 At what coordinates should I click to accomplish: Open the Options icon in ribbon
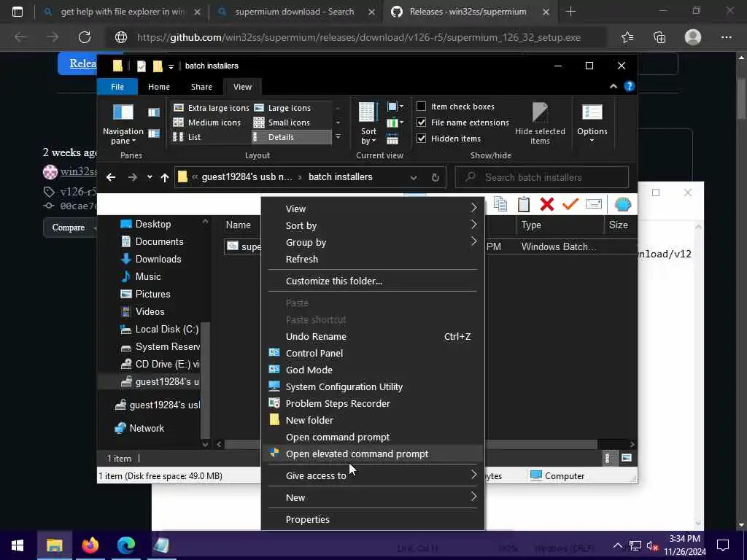coord(592,123)
